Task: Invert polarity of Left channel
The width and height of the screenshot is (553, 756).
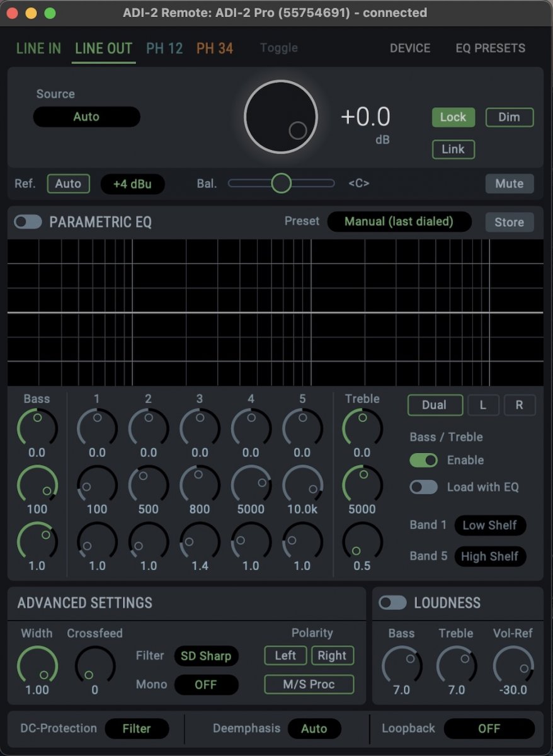Action: click(x=285, y=655)
